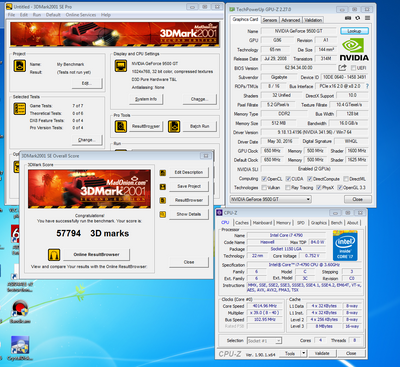Image resolution: width=400 pixels, height=367 pixels.
Task: Click the GPU-Z refresh icon
Action: pos(358,18)
